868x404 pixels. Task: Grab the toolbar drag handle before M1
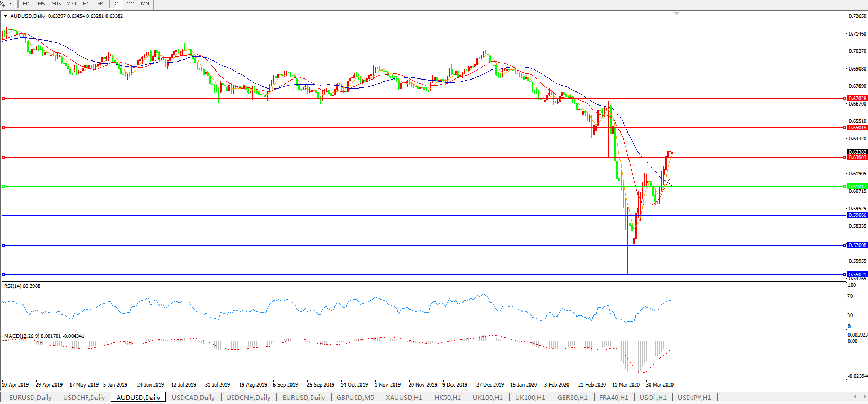pyautogui.click(x=17, y=4)
